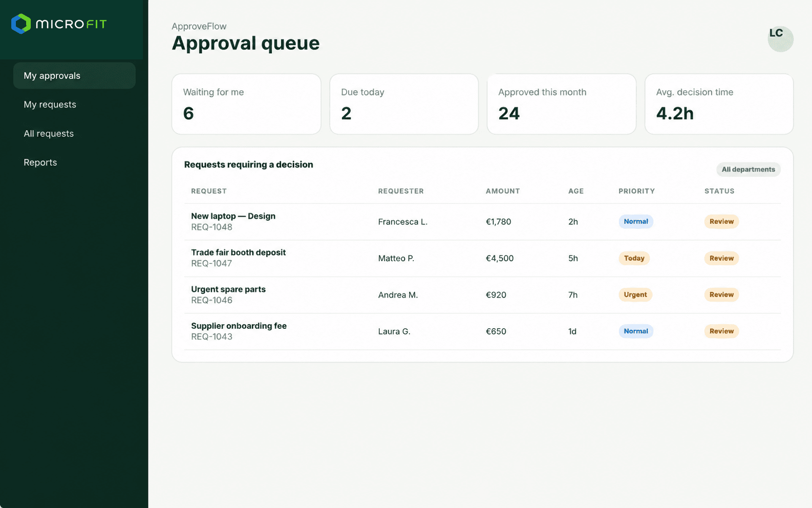Open request New laptop — Design
Screen dimensions: 812x508
233,216
